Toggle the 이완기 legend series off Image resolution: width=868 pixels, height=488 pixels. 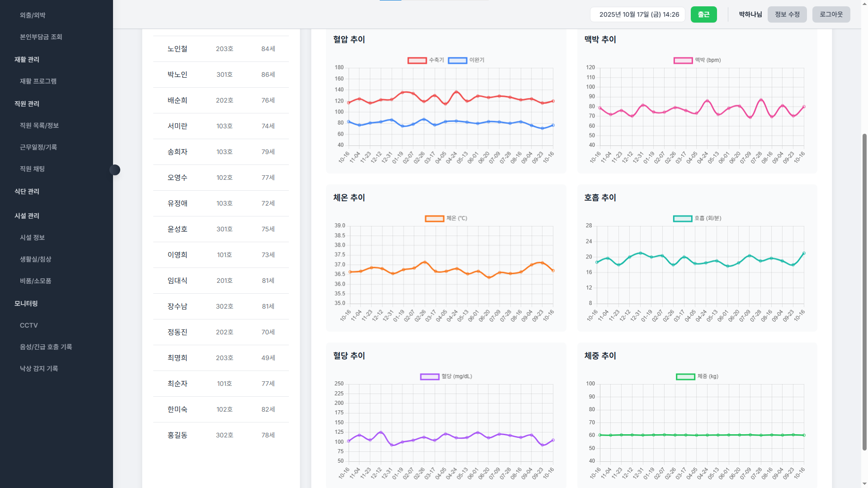tap(466, 60)
